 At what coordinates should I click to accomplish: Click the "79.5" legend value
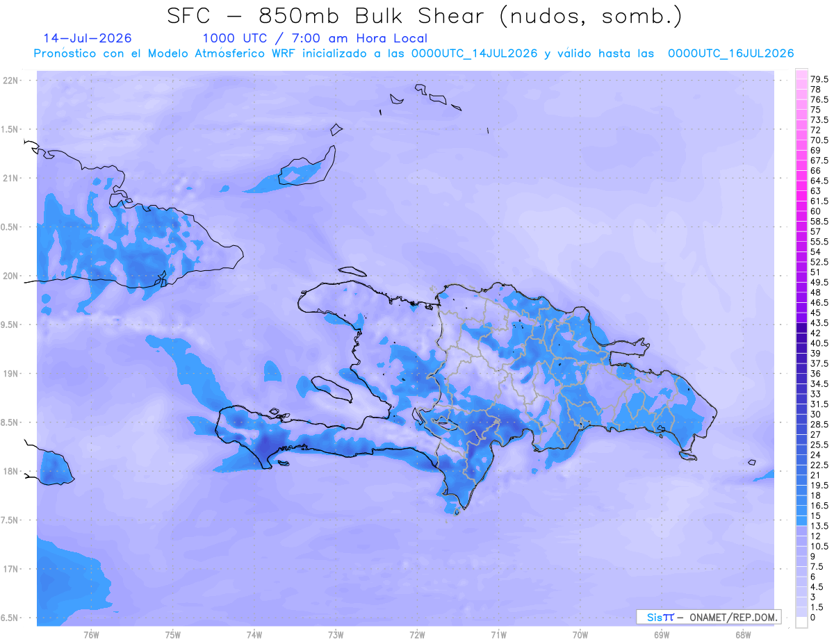click(x=819, y=80)
